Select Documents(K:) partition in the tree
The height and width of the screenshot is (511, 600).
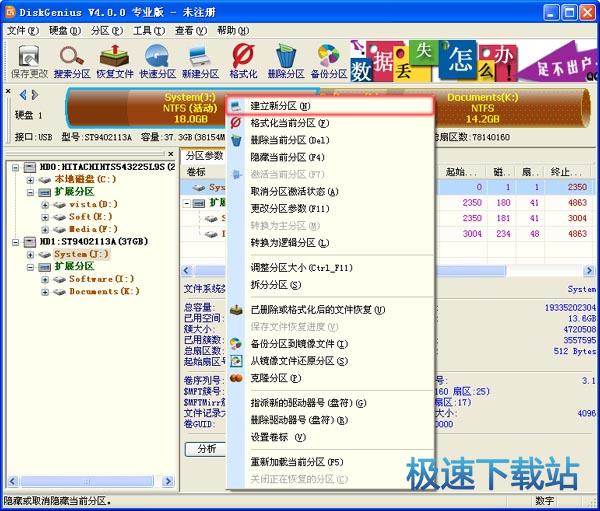[x=104, y=291]
